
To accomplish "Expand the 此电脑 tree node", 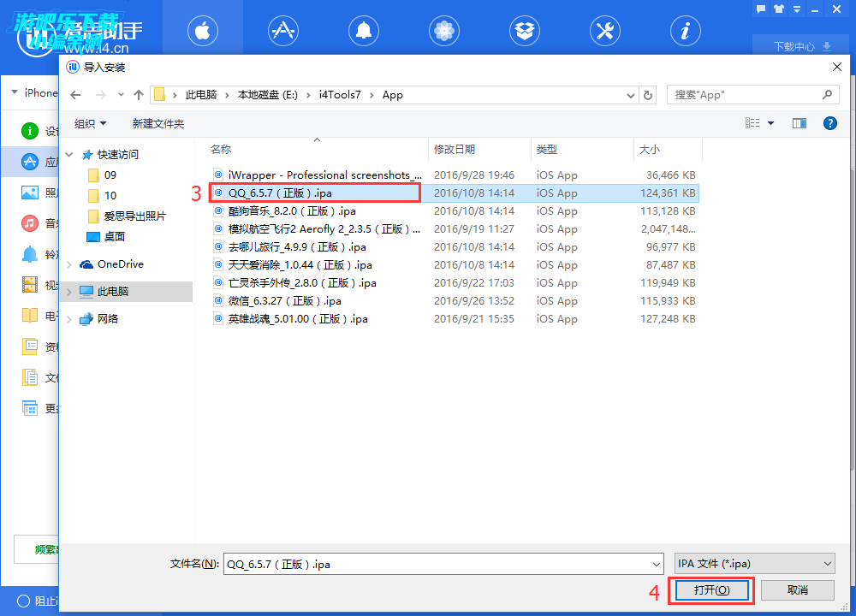I will click(x=69, y=292).
